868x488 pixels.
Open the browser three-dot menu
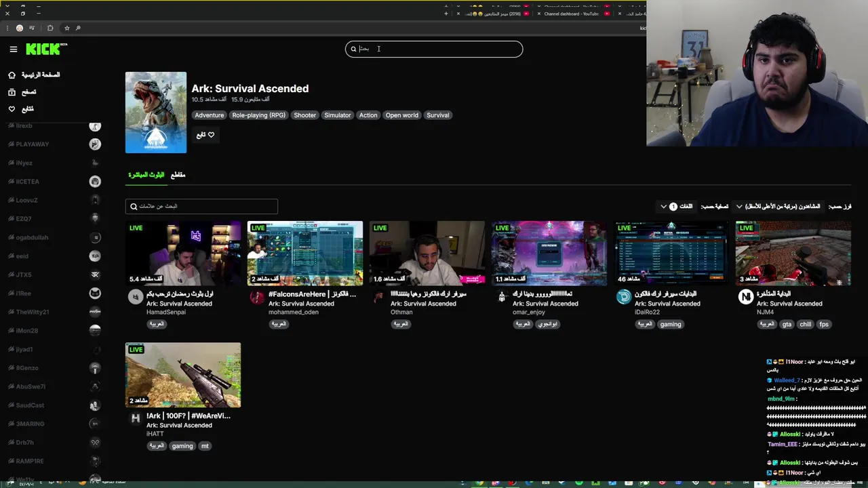coord(7,28)
